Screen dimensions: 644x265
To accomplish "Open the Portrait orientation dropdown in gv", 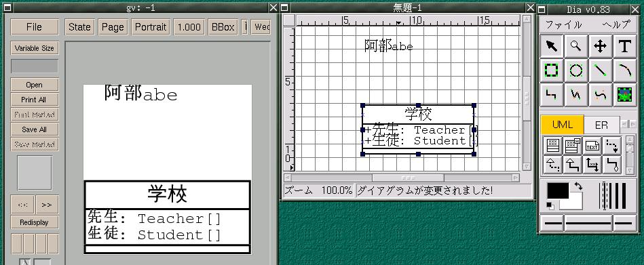I will [151, 27].
